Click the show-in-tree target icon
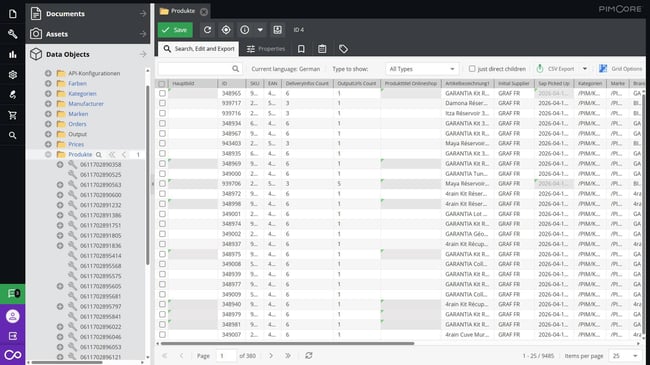This screenshot has height=365, width=650. pos(226,30)
